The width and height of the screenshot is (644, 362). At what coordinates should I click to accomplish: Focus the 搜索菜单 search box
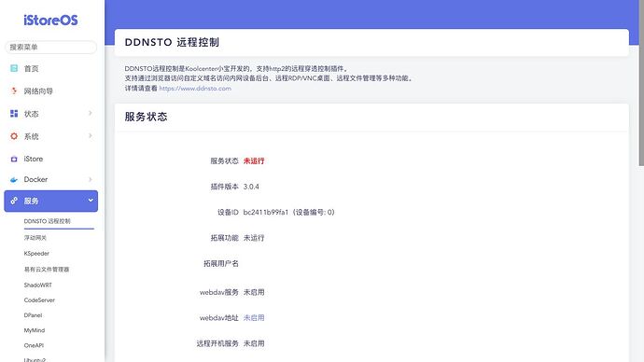pyautogui.click(x=51, y=48)
